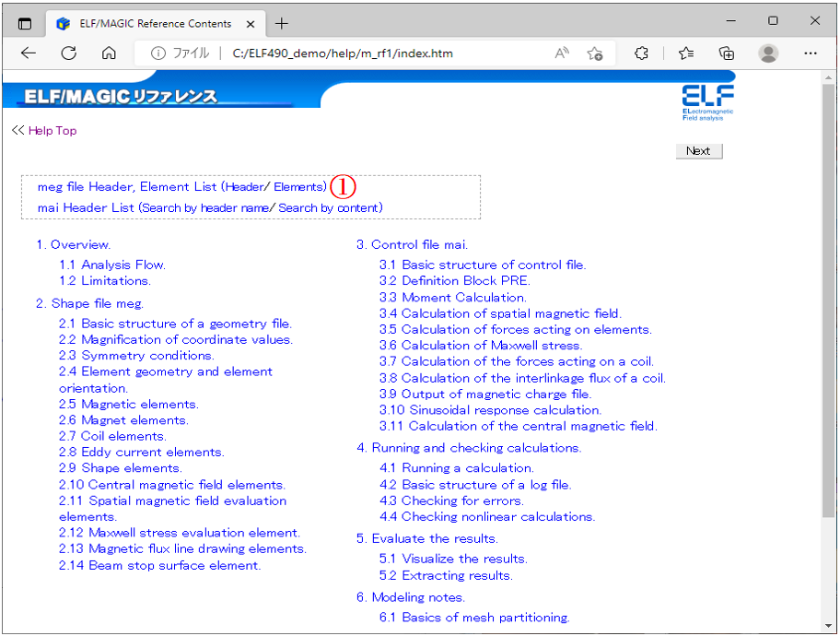Refresh the page with reload icon
Image resolution: width=840 pixels, height=636 pixels.
coord(68,53)
